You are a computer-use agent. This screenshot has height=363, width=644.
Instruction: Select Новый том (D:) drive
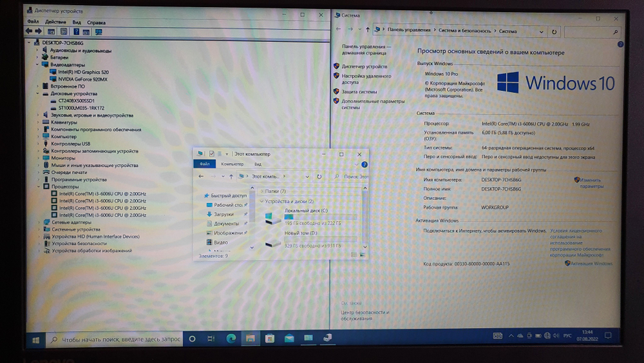311,239
